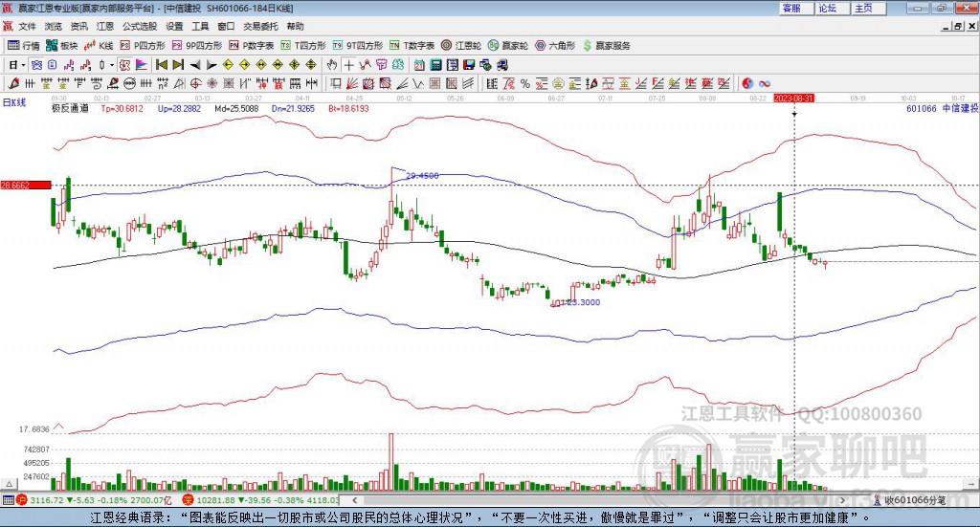Click the yin-yang taiji icon
980x527 pixels.
click(747, 83)
